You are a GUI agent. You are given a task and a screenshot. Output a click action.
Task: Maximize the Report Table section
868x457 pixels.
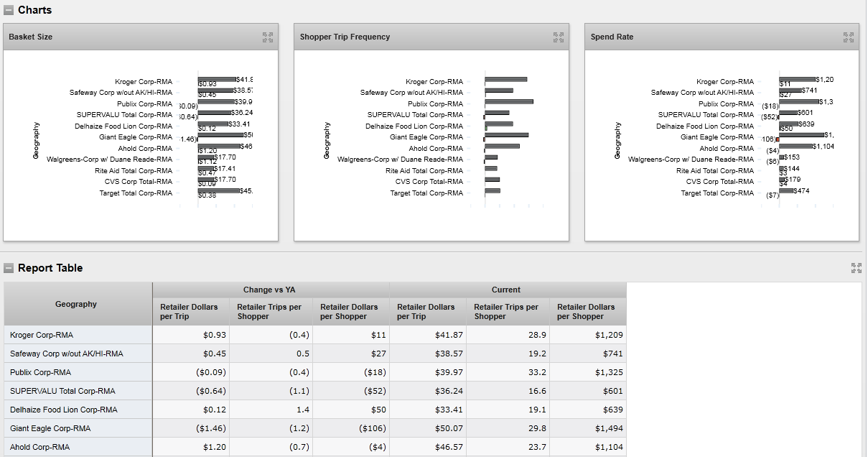click(x=856, y=268)
